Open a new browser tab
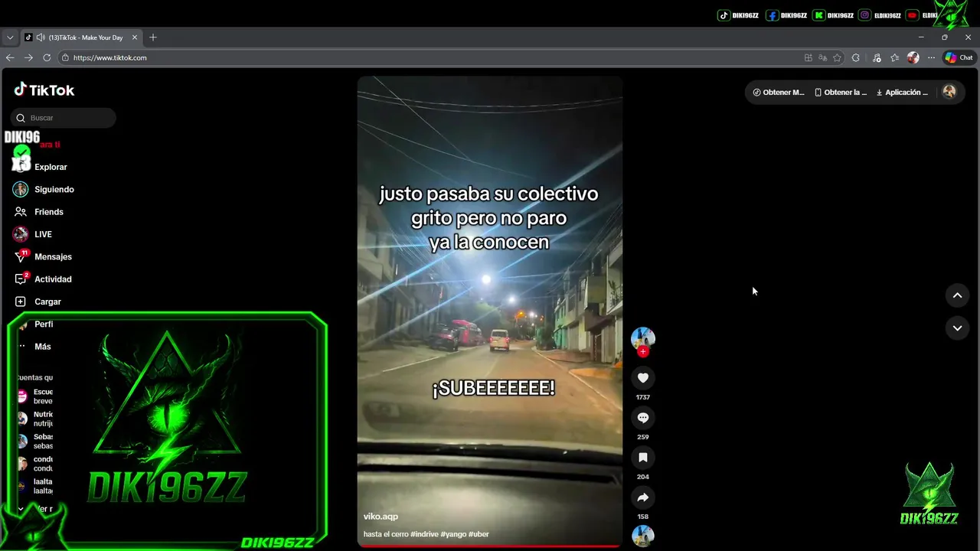980x551 pixels. click(x=153, y=37)
